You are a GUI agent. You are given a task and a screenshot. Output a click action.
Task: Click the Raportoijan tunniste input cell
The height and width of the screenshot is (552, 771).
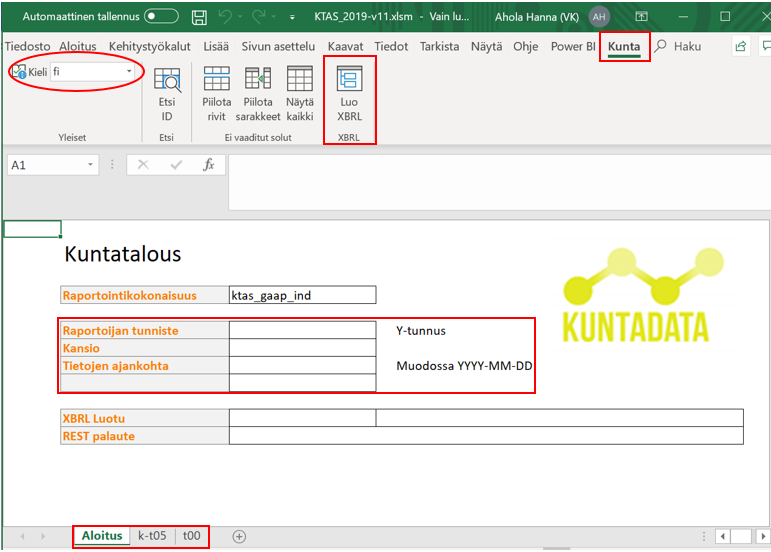click(x=302, y=330)
